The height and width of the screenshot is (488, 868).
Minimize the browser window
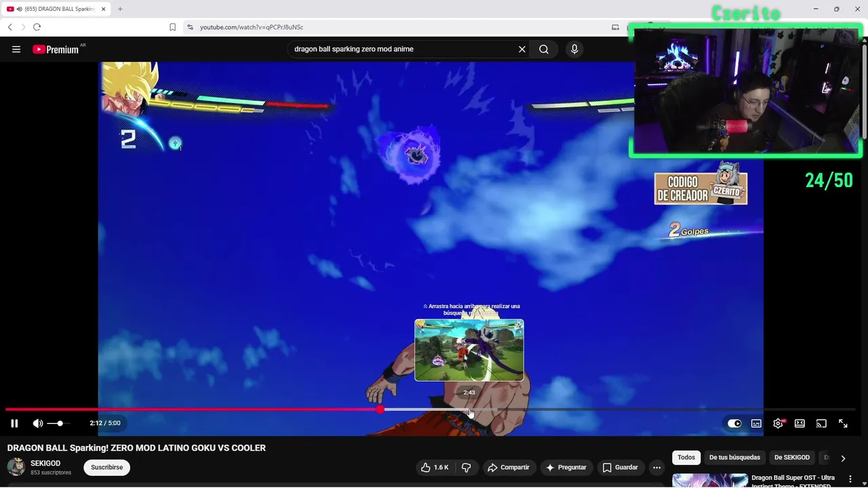815,9
